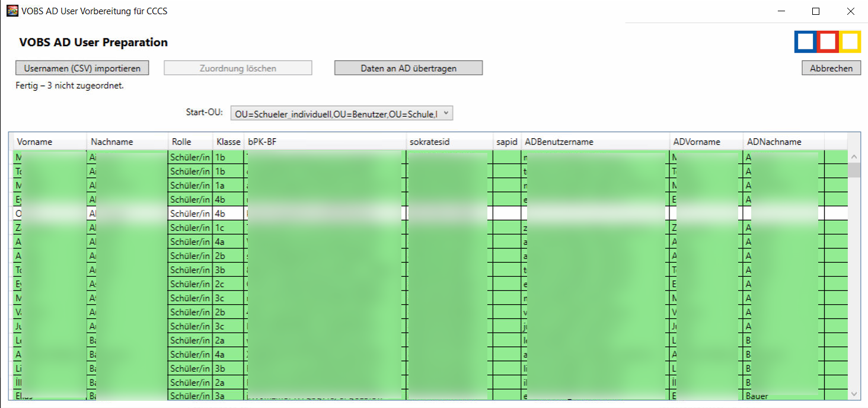Sort table by Klasse column

(228, 142)
